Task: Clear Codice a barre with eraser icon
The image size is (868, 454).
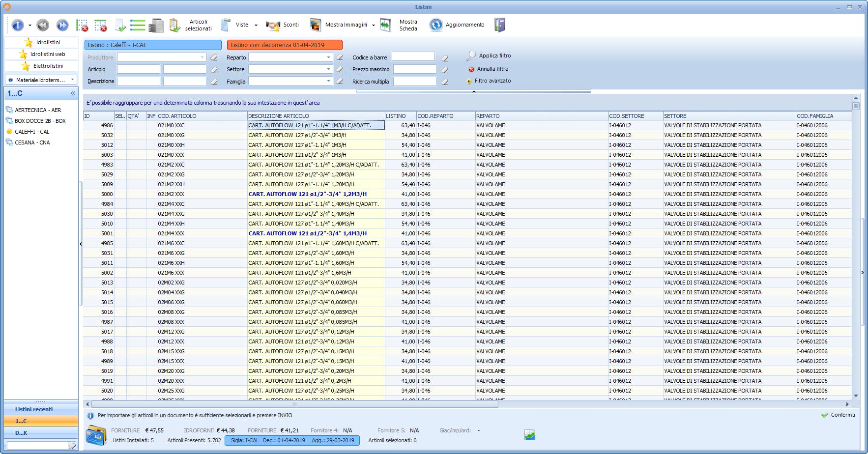Action: 444,58
